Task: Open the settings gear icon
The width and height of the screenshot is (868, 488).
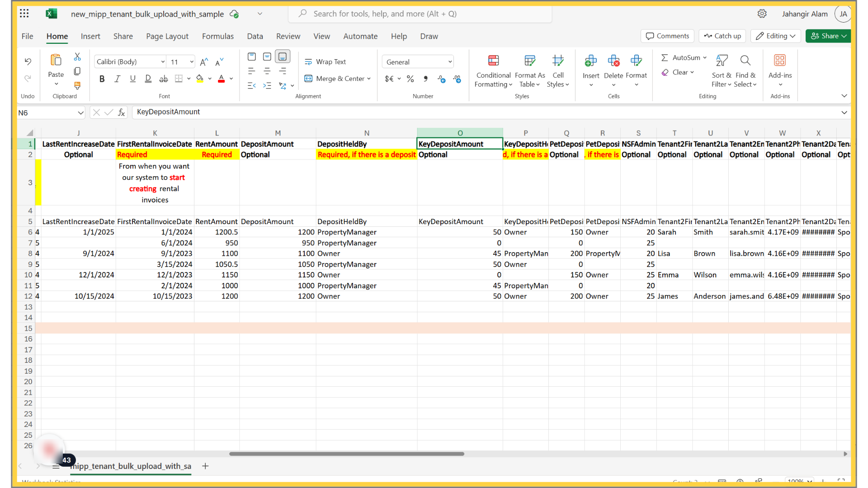Action: tap(762, 14)
